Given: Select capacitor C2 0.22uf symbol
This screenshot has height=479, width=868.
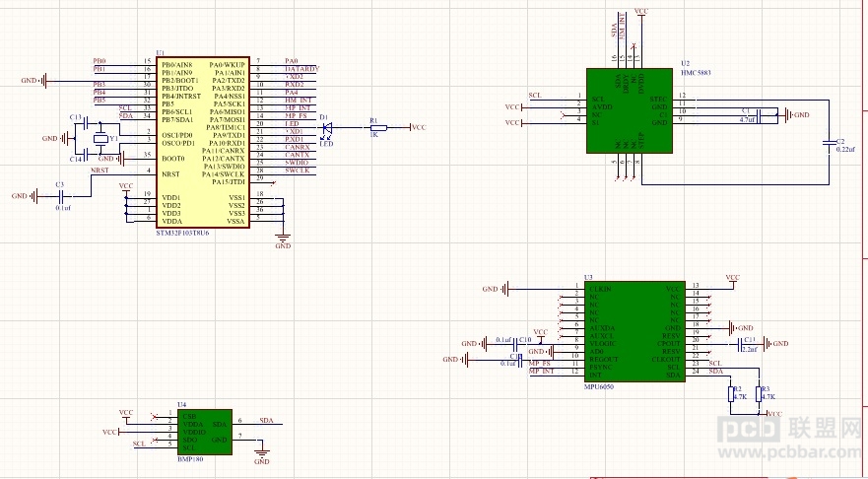Looking at the screenshot, I should (x=829, y=143).
